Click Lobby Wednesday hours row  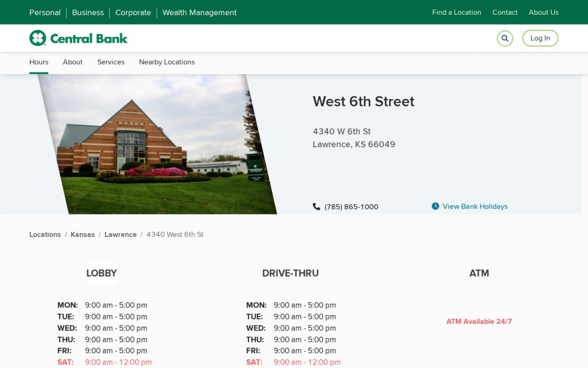[x=102, y=328]
